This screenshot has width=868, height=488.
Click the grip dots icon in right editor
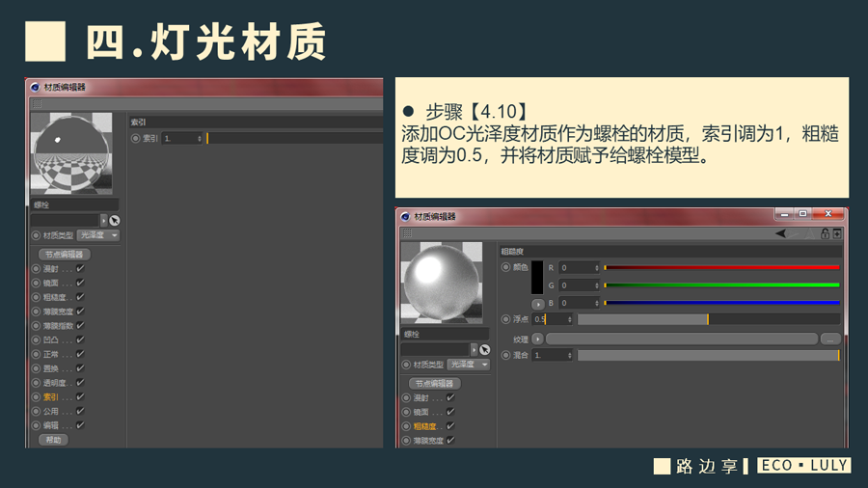(x=407, y=233)
